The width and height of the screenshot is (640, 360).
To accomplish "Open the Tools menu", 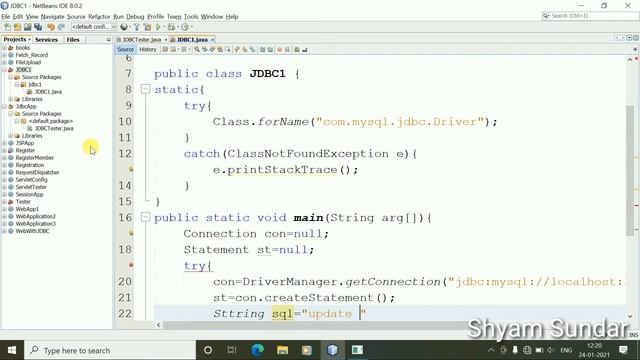I will pyautogui.click(x=191, y=17).
